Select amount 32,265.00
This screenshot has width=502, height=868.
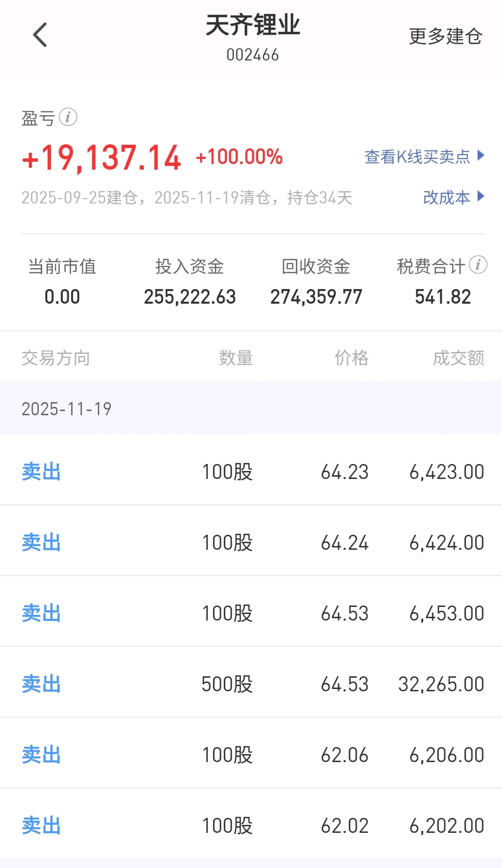(x=441, y=684)
